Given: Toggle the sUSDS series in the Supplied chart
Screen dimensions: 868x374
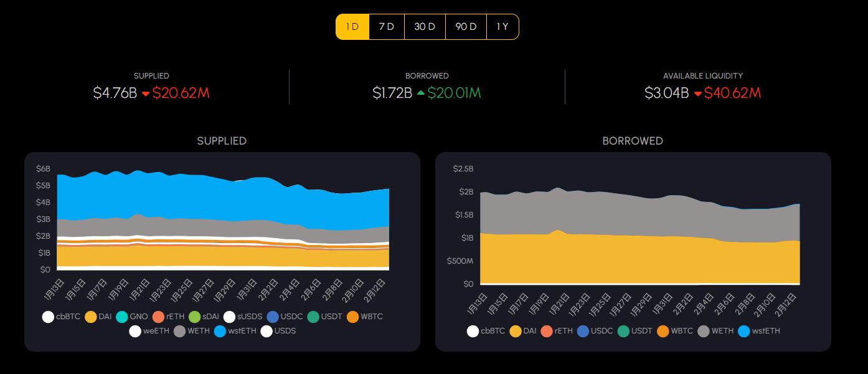Looking at the screenshot, I should click(x=230, y=317).
